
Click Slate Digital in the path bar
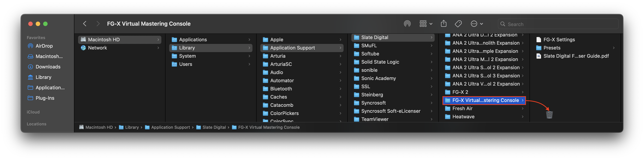(211, 127)
